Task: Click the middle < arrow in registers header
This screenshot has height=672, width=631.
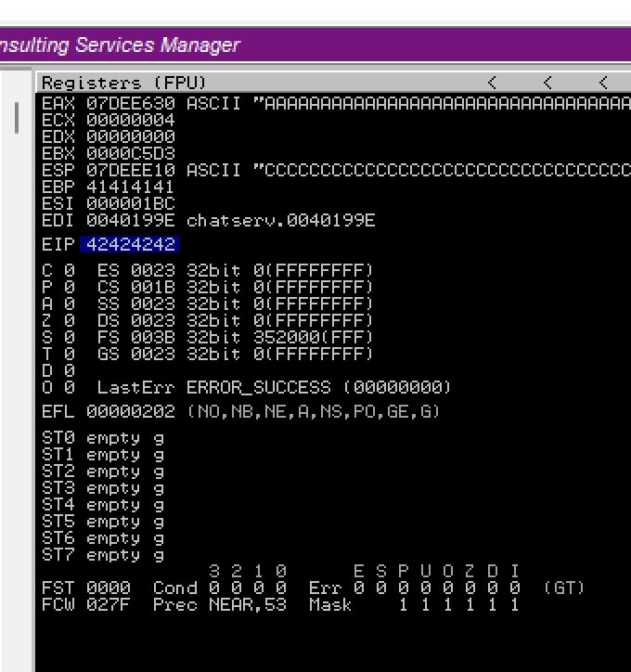Action: point(547,84)
